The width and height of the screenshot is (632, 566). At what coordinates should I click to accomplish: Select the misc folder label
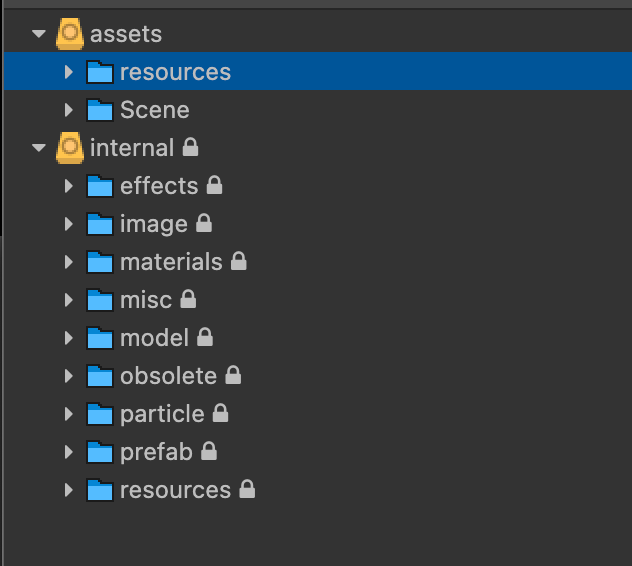click(145, 300)
